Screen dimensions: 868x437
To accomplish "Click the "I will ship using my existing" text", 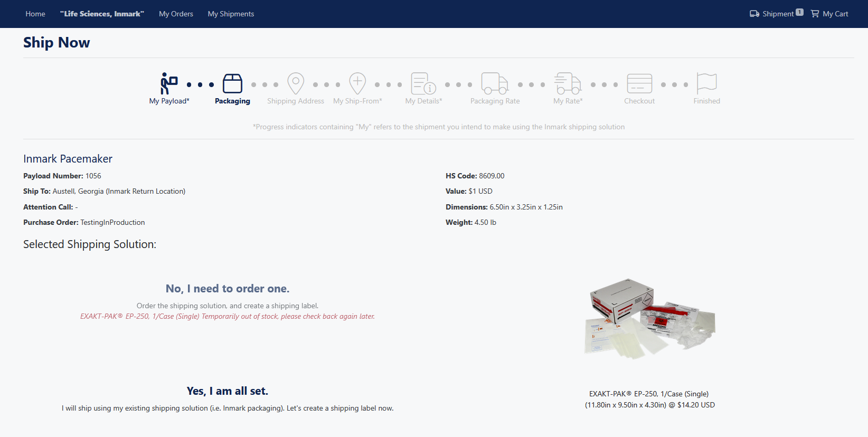I will point(228,408).
